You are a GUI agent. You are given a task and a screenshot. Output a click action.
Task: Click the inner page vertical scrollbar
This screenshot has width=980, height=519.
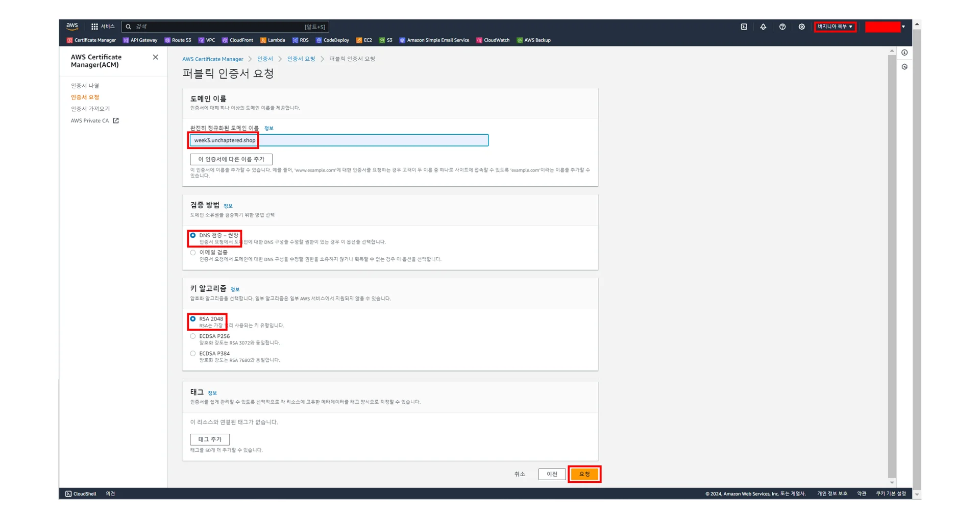tap(892, 266)
